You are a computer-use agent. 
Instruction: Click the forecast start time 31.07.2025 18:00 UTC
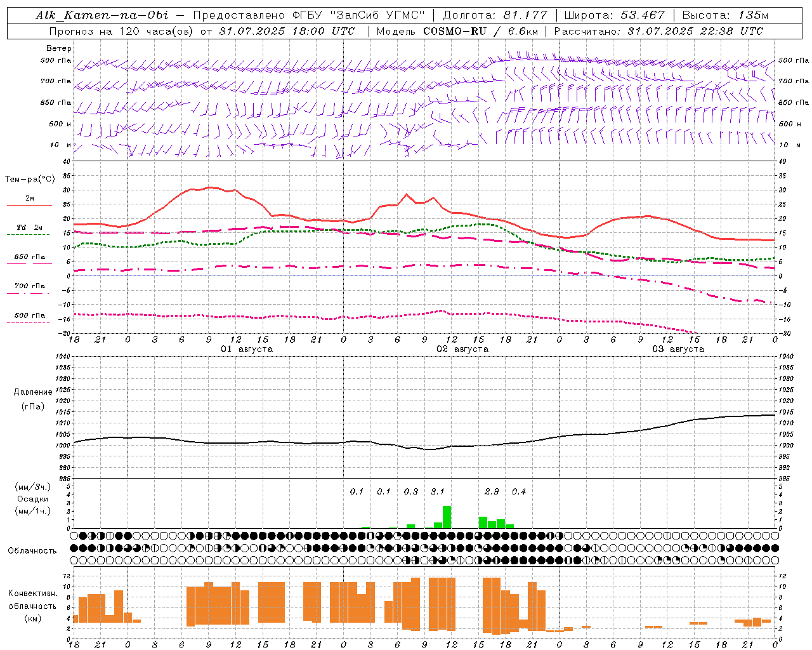tap(287, 31)
